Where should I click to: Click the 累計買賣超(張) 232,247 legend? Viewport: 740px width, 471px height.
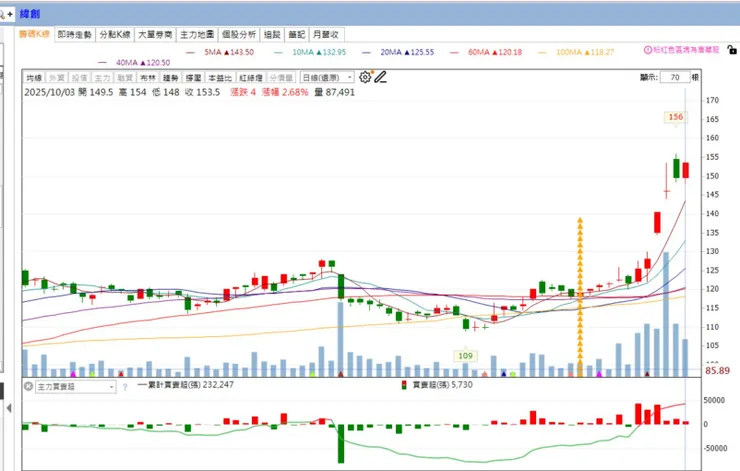185,385
